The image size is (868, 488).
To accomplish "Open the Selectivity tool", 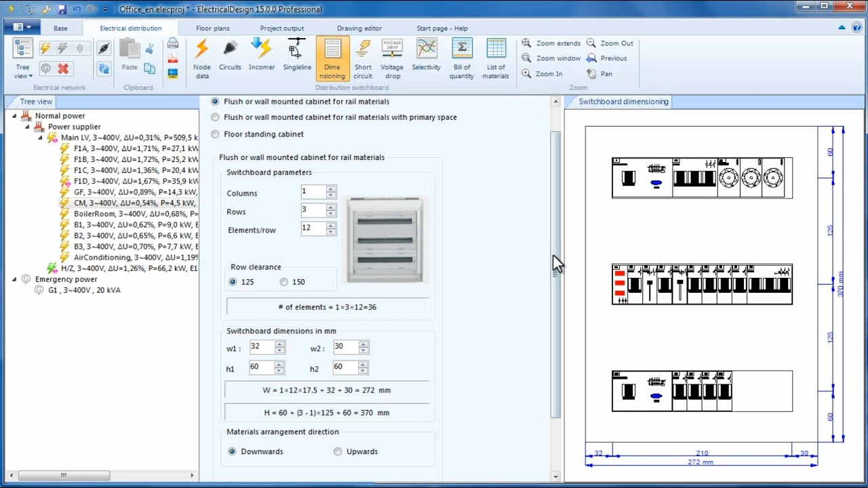I will pyautogui.click(x=426, y=58).
